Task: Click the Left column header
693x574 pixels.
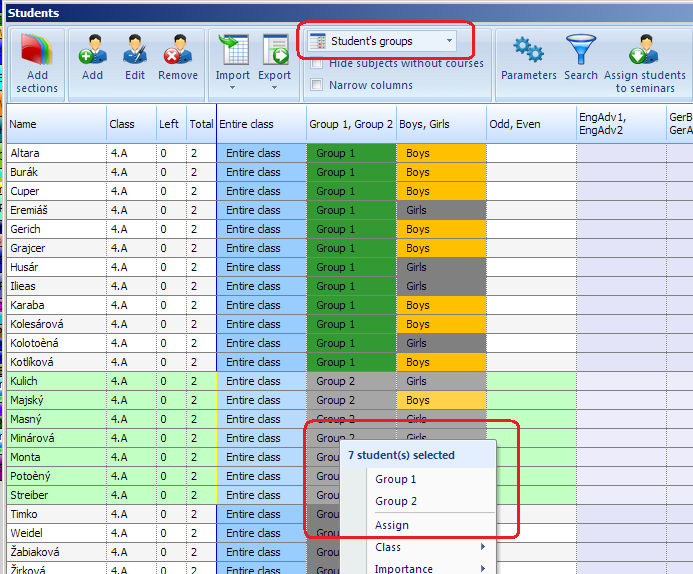Action: tap(171, 124)
